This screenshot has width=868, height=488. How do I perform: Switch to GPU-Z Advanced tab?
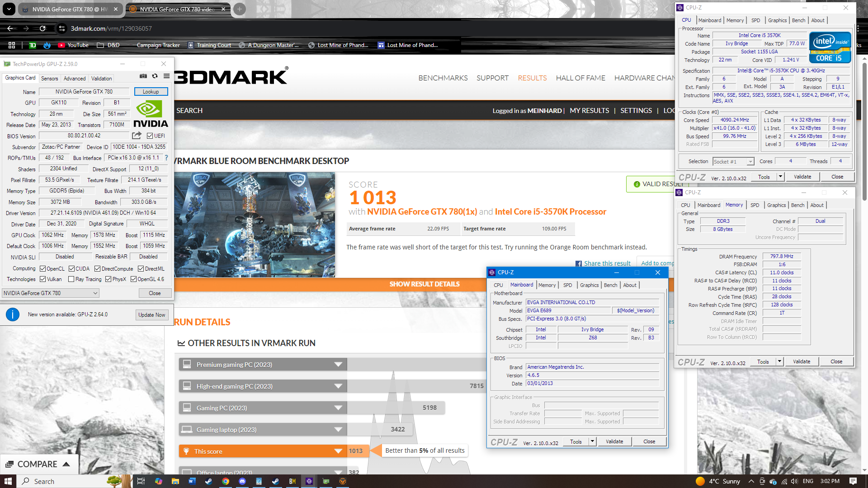(x=75, y=79)
